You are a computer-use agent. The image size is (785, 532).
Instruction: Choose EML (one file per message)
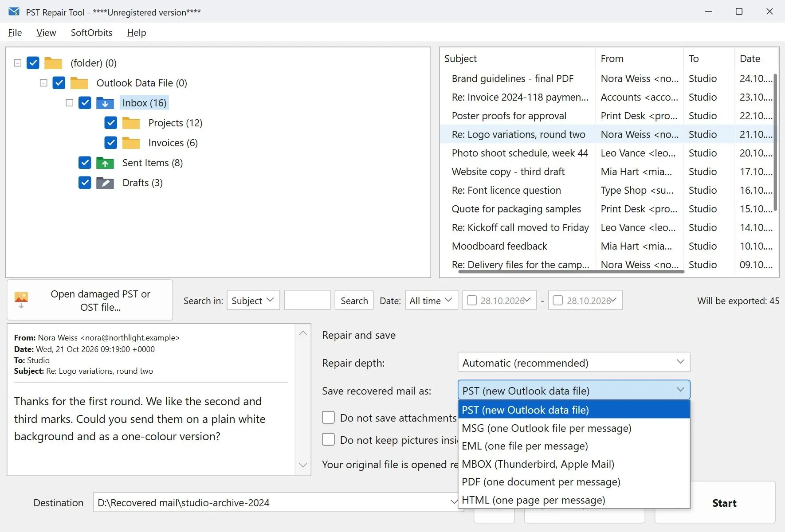(x=574, y=446)
